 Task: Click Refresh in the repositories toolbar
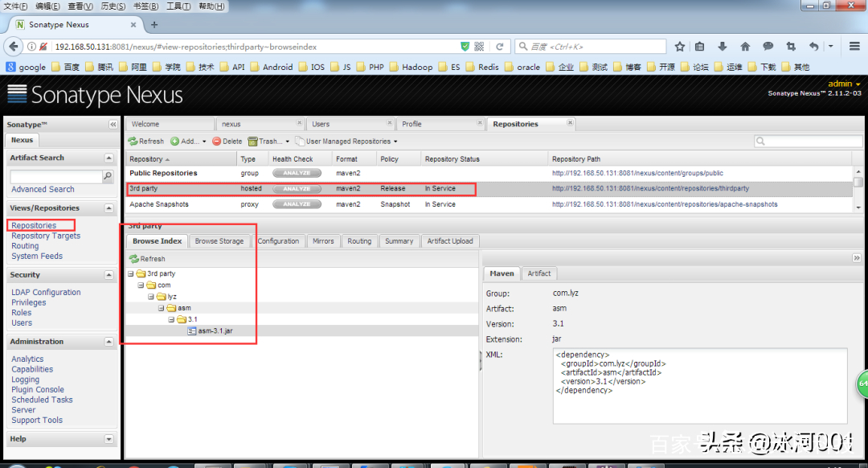146,142
